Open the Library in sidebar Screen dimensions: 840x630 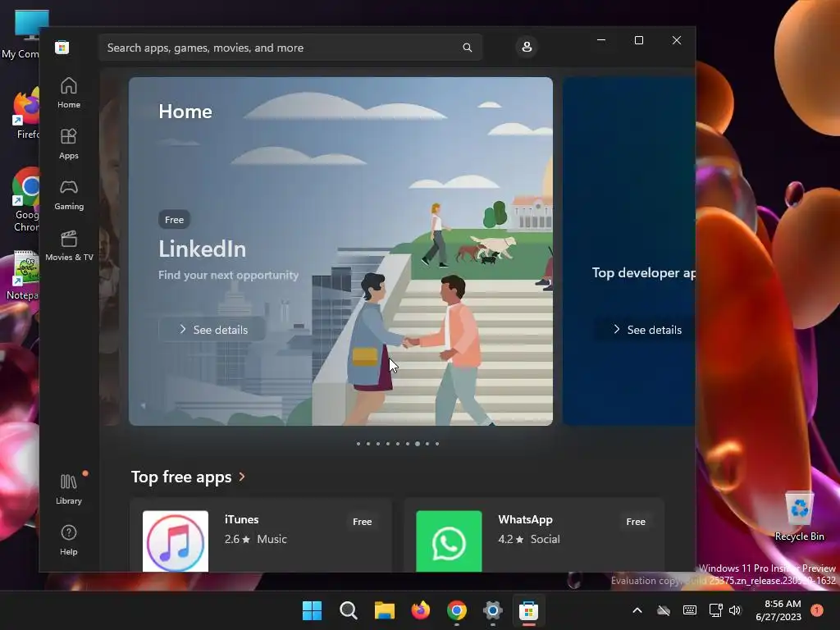click(69, 489)
